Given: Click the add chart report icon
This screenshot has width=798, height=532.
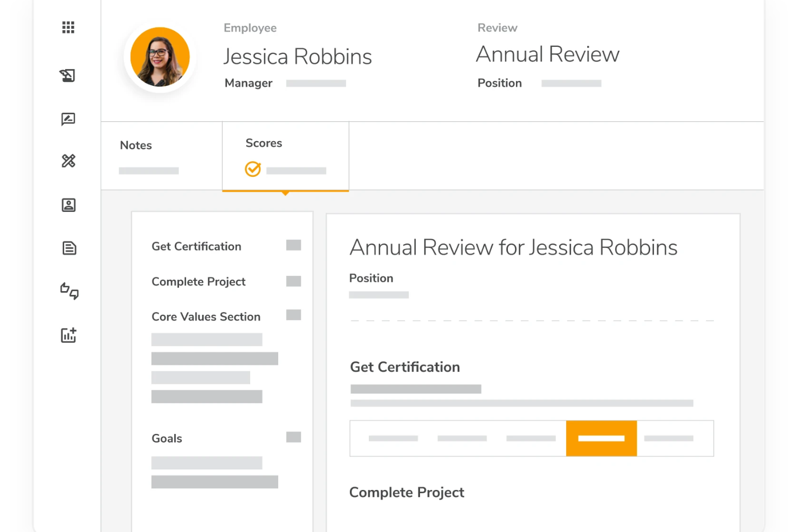Looking at the screenshot, I should (x=68, y=335).
